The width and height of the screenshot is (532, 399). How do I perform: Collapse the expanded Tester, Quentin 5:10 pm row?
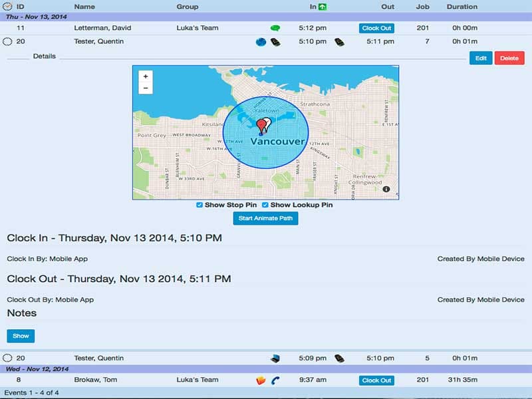pos(7,41)
